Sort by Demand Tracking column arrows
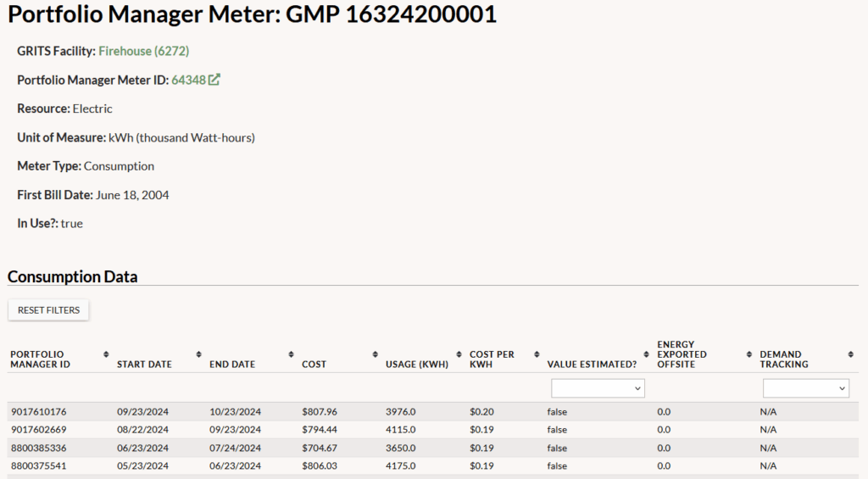The image size is (868, 479). 850,354
